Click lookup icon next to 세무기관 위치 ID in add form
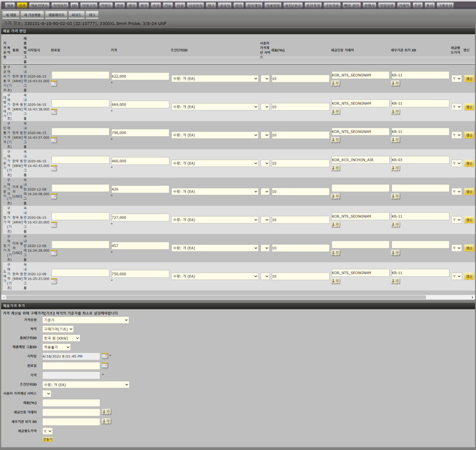476x450 pixels. click(107, 422)
